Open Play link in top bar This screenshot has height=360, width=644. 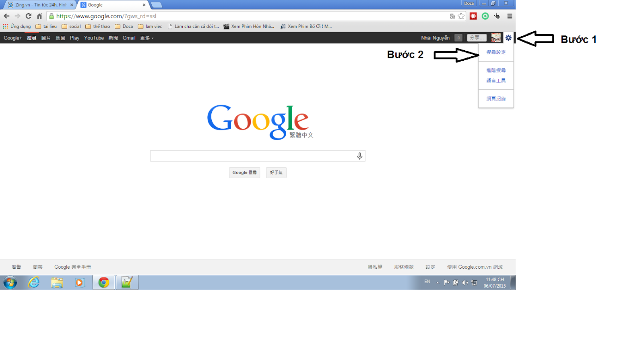click(74, 38)
